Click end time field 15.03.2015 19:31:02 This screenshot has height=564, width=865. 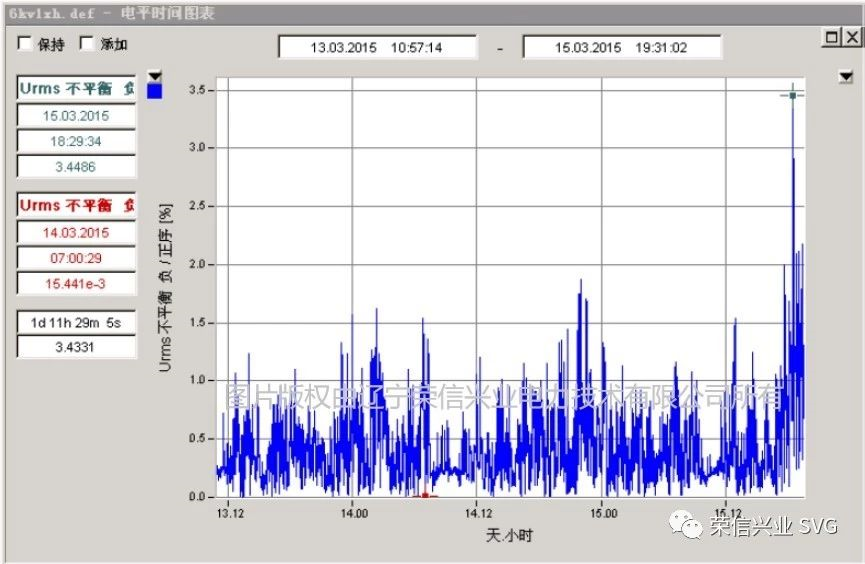[x=621, y=47]
